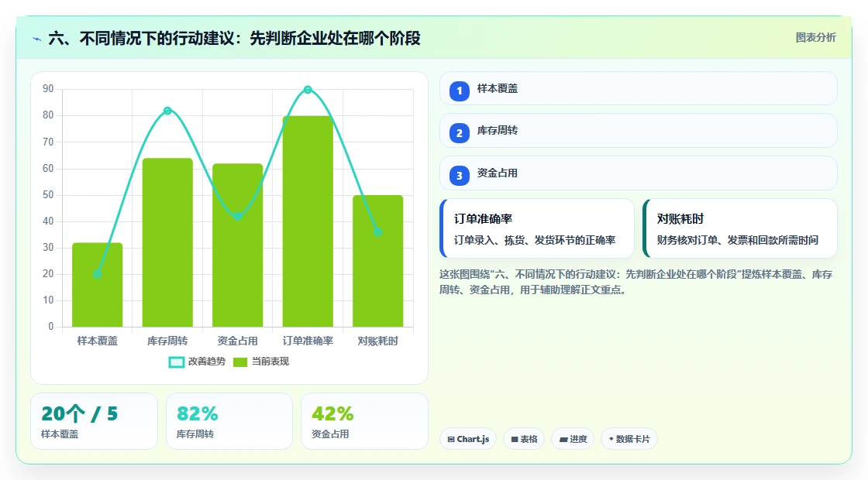Image resolution: width=868 pixels, height=480 pixels.
Task: Click the 订单准确率 bar in the chart
Action: [308, 221]
